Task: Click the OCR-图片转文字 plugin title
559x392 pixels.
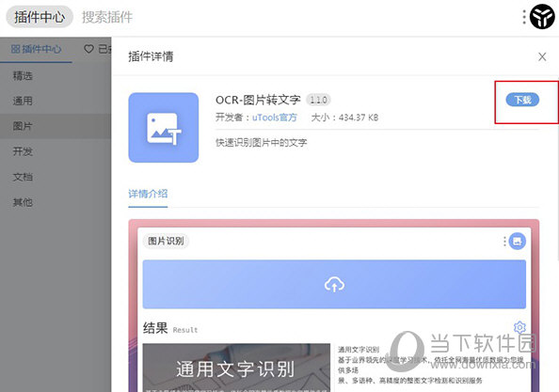Action: (x=258, y=100)
